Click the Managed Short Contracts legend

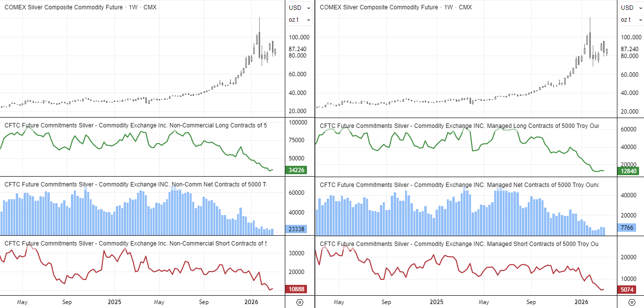click(x=459, y=244)
